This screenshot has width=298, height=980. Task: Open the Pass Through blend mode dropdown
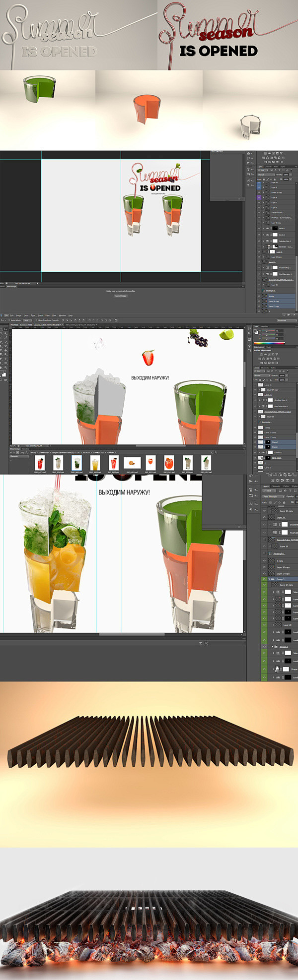point(273,496)
